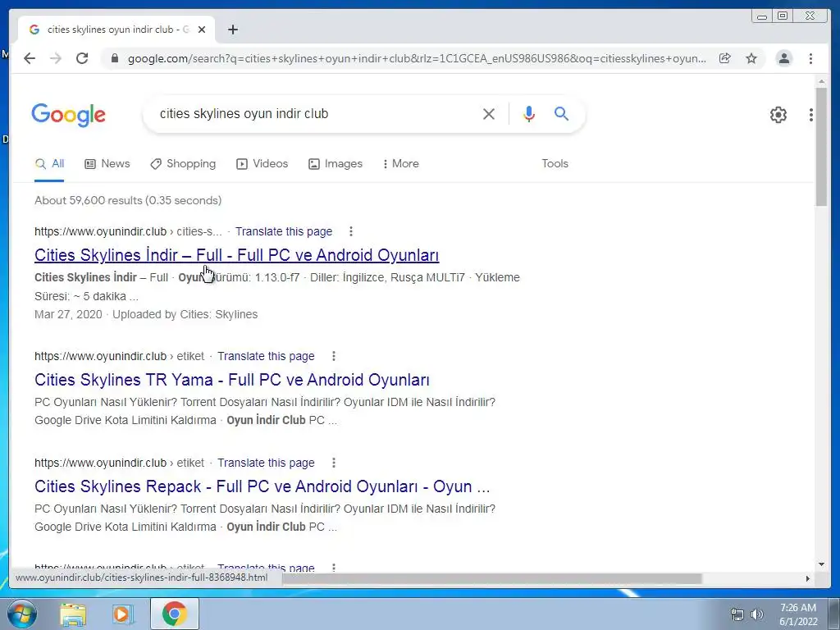The height and width of the screenshot is (630, 840).
Task: Open File Explorer from the taskbar
Action: pyautogui.click(x=73, y=614)
